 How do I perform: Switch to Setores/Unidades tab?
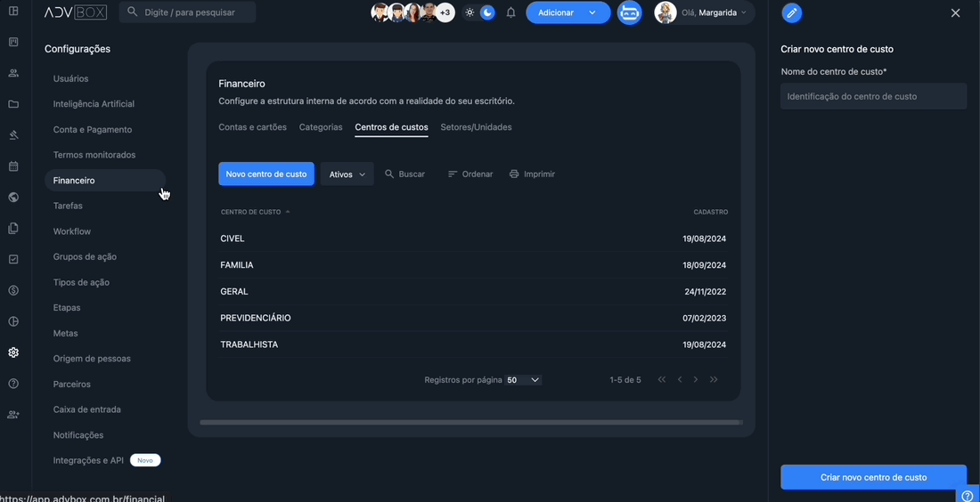[x=477, y=127]
